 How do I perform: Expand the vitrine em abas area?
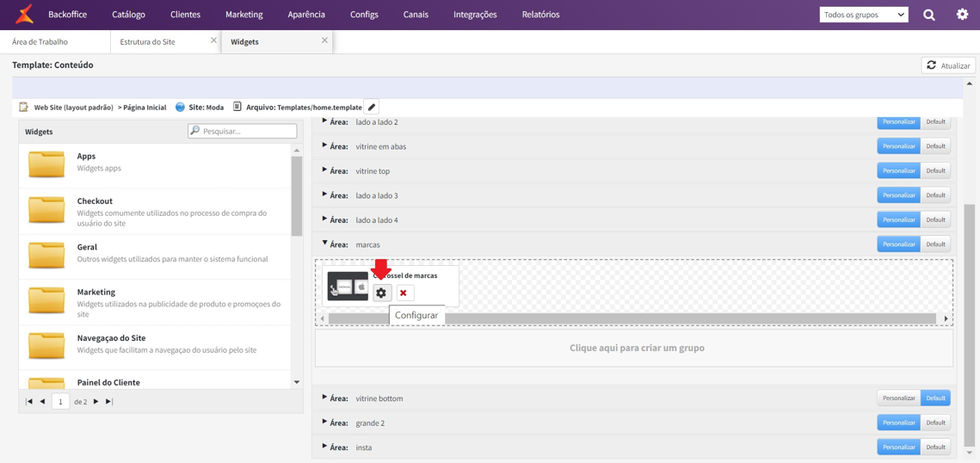pyautogui.click(x=324, y=145)
